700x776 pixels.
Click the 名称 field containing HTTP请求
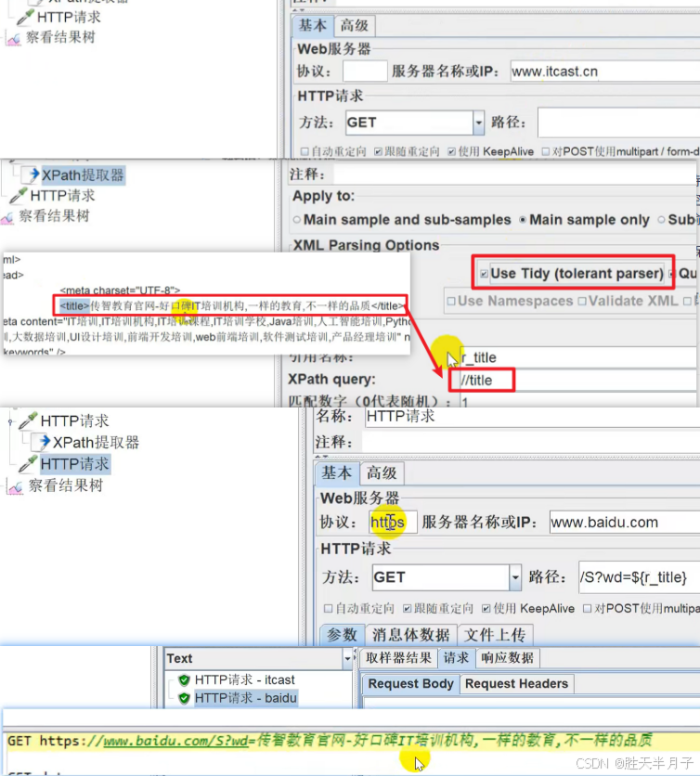pos(533,417)
